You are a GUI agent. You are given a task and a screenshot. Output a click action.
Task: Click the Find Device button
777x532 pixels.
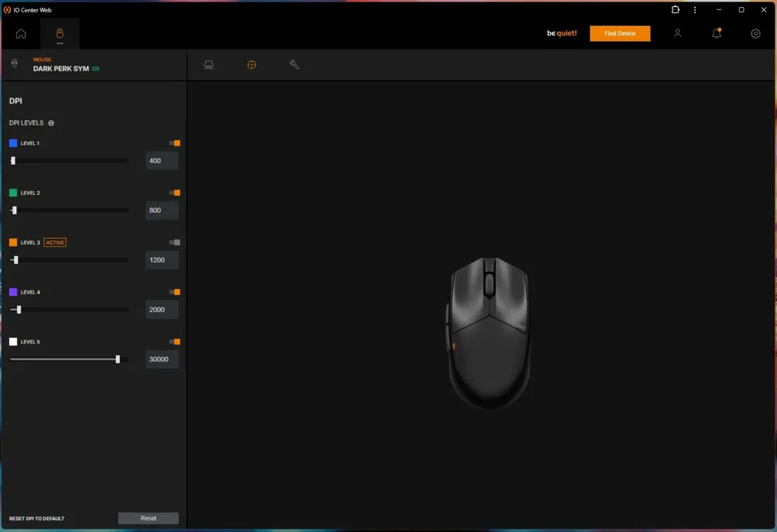(620, 33)
